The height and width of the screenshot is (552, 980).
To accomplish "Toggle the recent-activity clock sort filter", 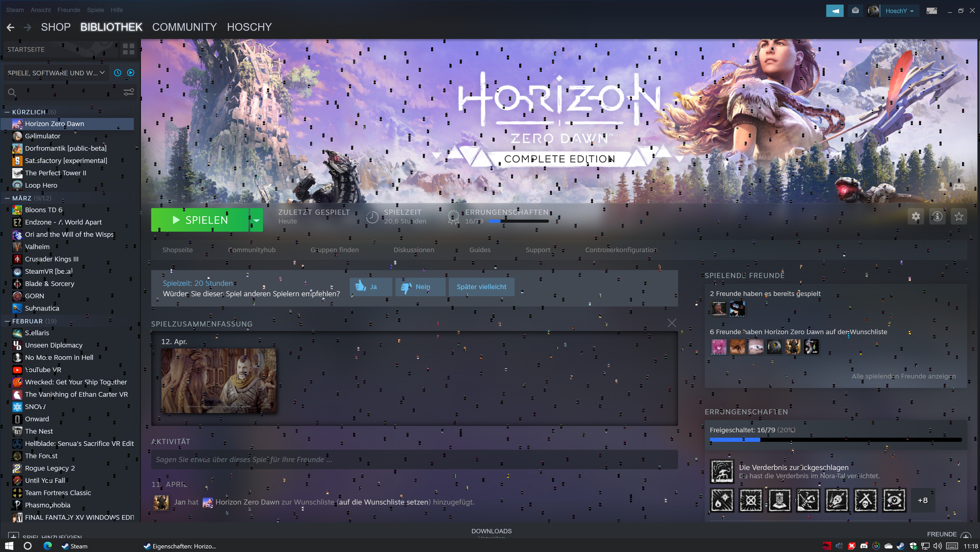I will tap(118, 73).
